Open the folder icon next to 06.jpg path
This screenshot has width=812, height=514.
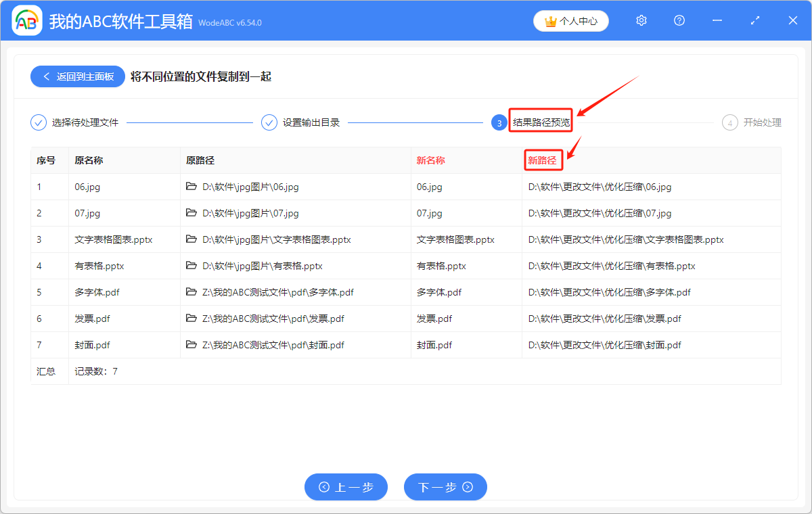[x=191, y=187]
